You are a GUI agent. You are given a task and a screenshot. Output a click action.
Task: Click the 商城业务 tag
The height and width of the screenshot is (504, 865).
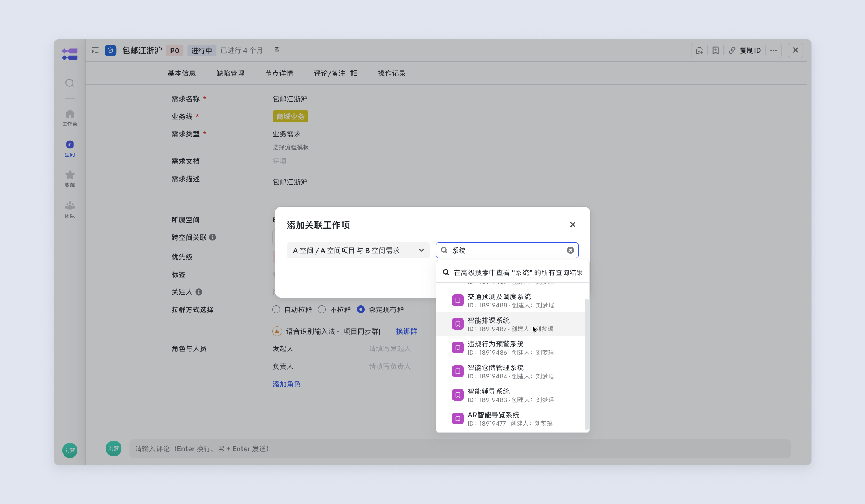(x=290, y=116)
